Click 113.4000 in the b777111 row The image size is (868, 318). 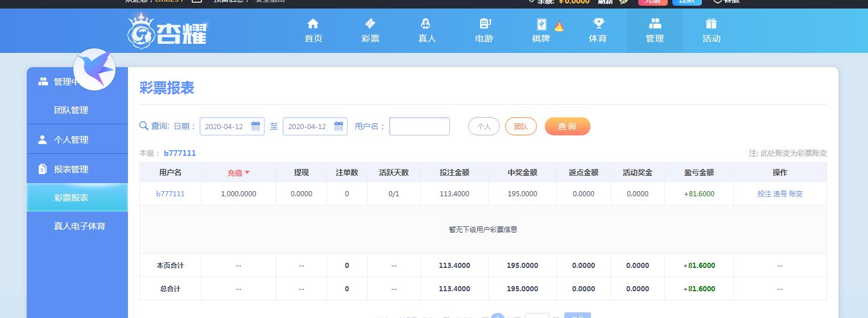click(x=454, y=194)
